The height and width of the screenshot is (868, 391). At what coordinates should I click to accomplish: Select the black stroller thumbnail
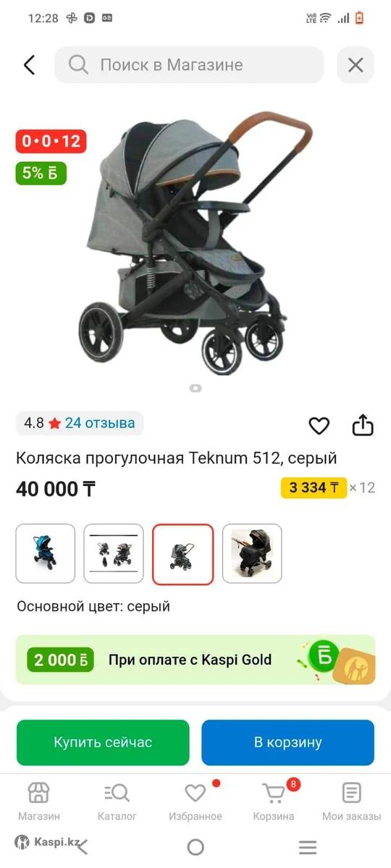[252, 554]
